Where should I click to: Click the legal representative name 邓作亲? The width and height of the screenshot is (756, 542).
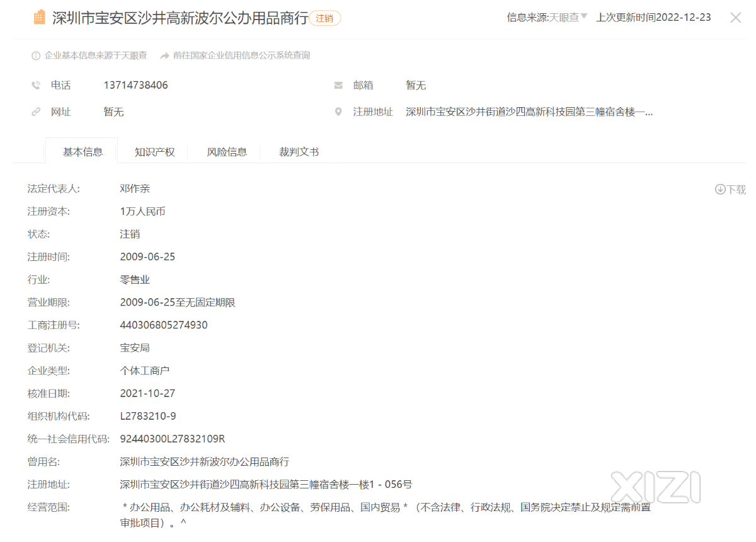[x=135, y=188]
